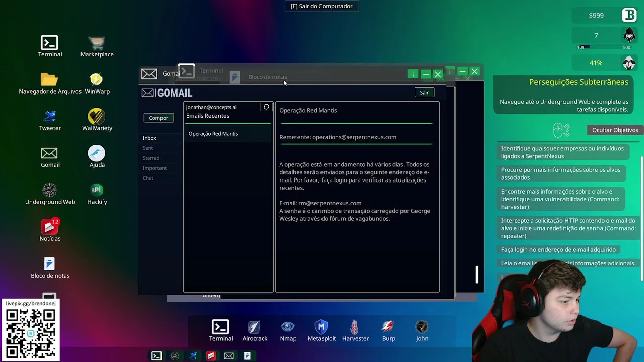644x362 pixels.
Task: Click the mouse scroll hint icon
Action: coord(561,130)
